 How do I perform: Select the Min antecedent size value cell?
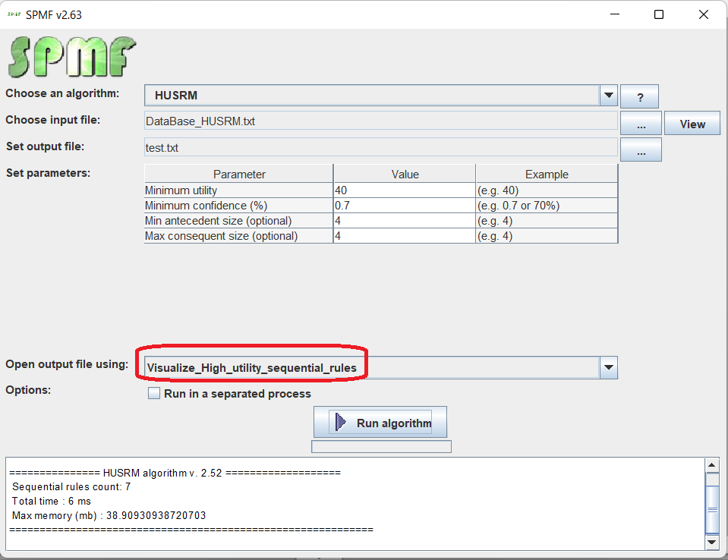tap(404, 221)
